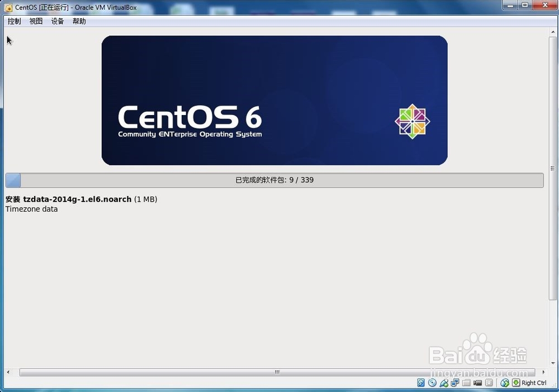The height and width of the screenshot is (392, 559).
Task: Open the 帮助 menu
Action: pyautogui.click(x=79, y=21)
